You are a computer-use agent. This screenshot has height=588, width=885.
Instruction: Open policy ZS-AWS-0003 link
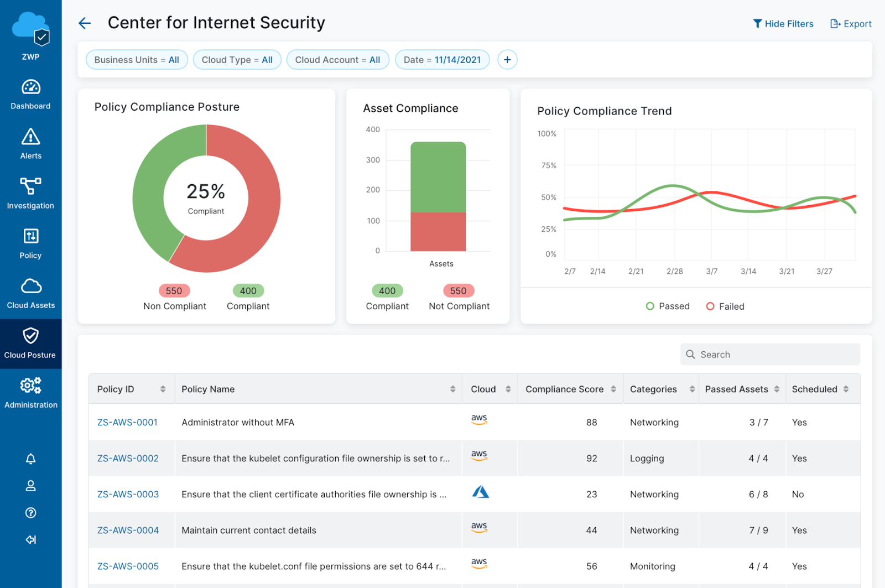coord(128,495)
